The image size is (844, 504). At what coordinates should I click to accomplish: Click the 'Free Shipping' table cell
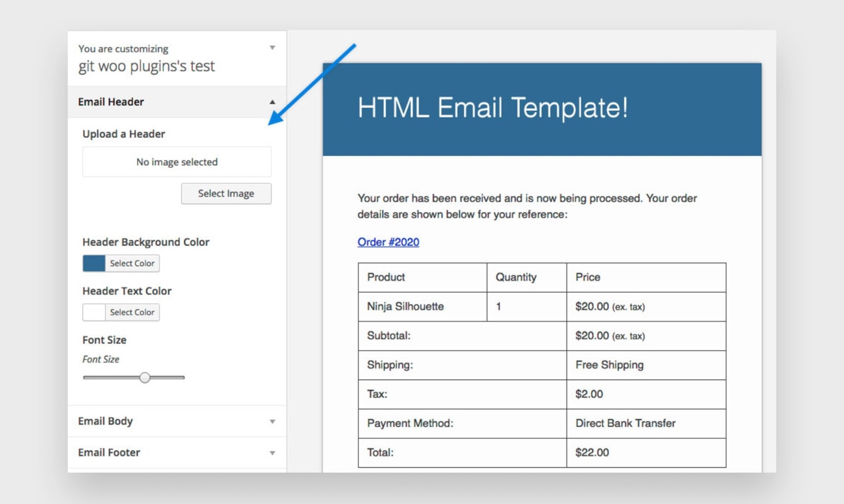pos(646,365)
